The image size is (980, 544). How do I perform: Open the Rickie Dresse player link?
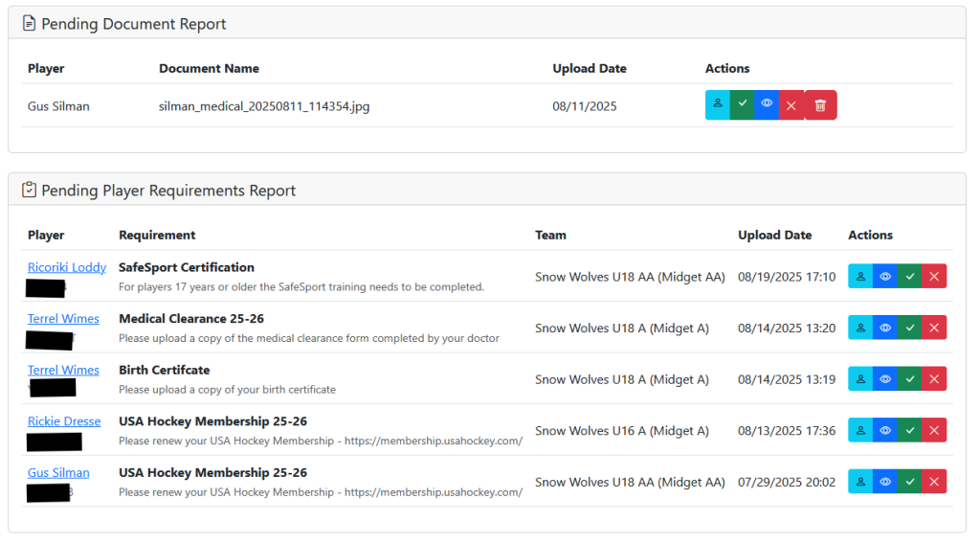(x=65, y=421)
